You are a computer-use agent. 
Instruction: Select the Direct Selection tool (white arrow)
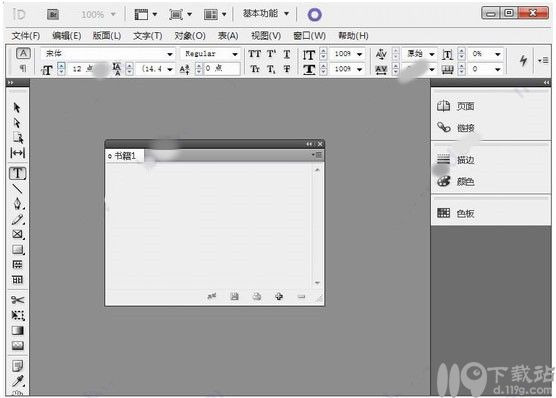click(17, 123)
